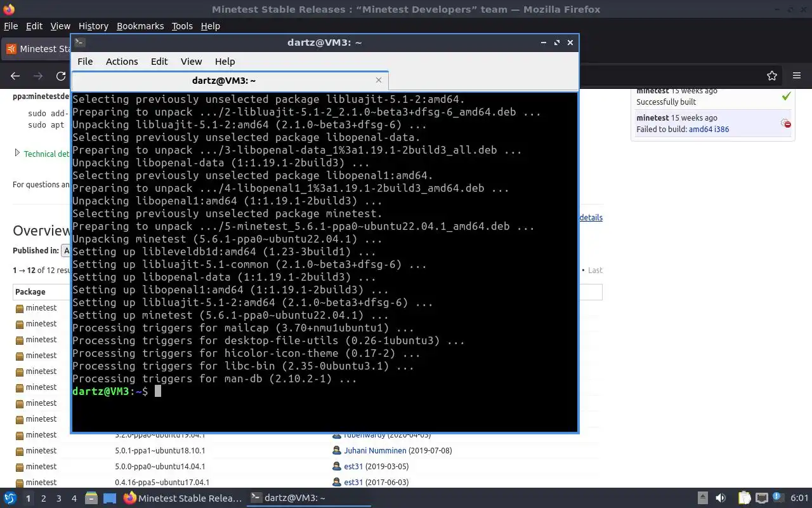Open Firefox Tools menu
The image size is (812, 508).
coord(182,26)
